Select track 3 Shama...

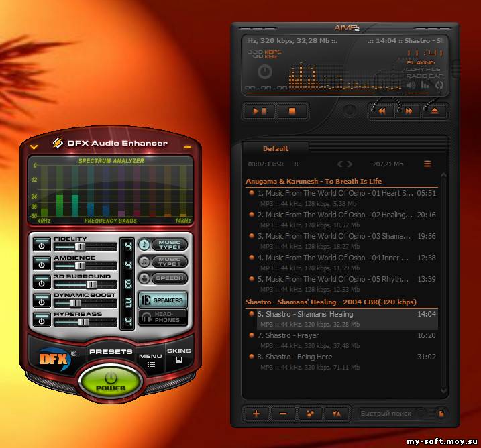[342, 241]
